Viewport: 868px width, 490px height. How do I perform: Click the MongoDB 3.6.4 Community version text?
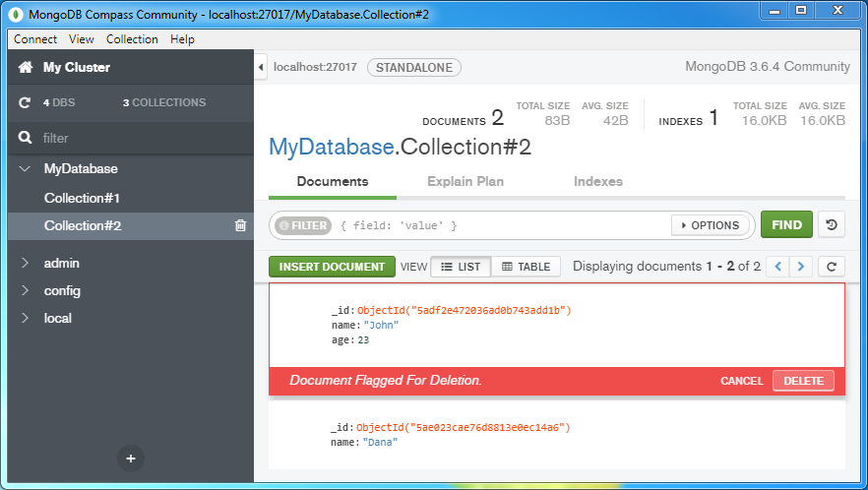(768, 67)
